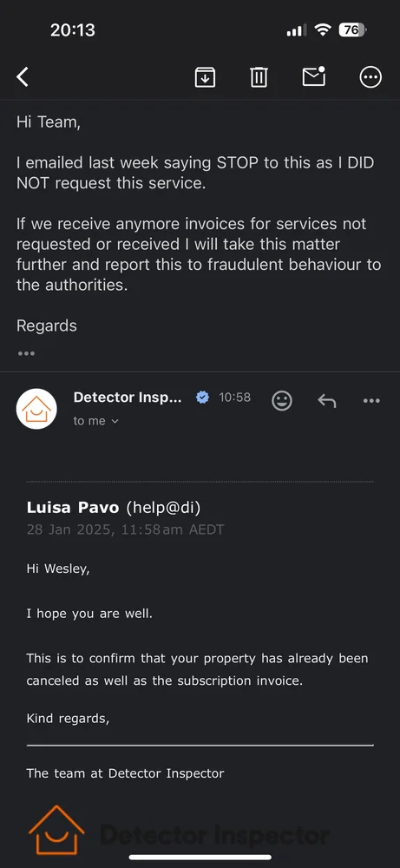Tap the battery indicator in status bar
Viewport: 400px width, 868px height.
pyautogui.click(x=352, y=30)
